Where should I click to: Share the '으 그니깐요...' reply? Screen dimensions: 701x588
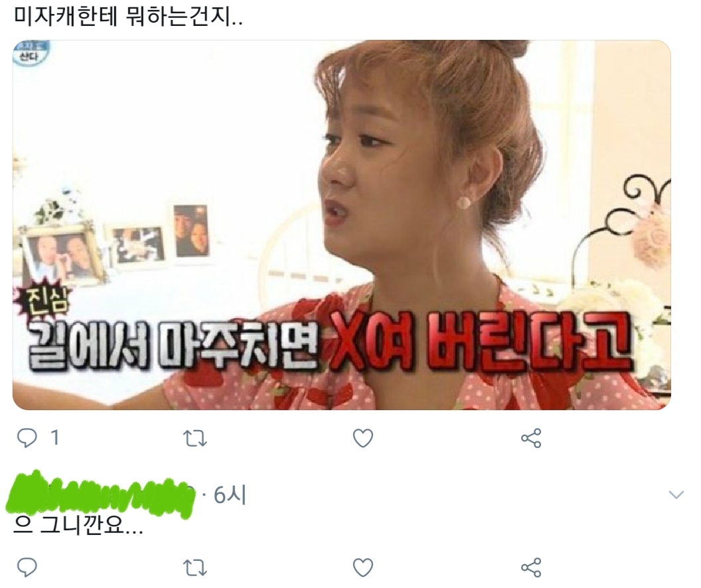tap(531, 567)
